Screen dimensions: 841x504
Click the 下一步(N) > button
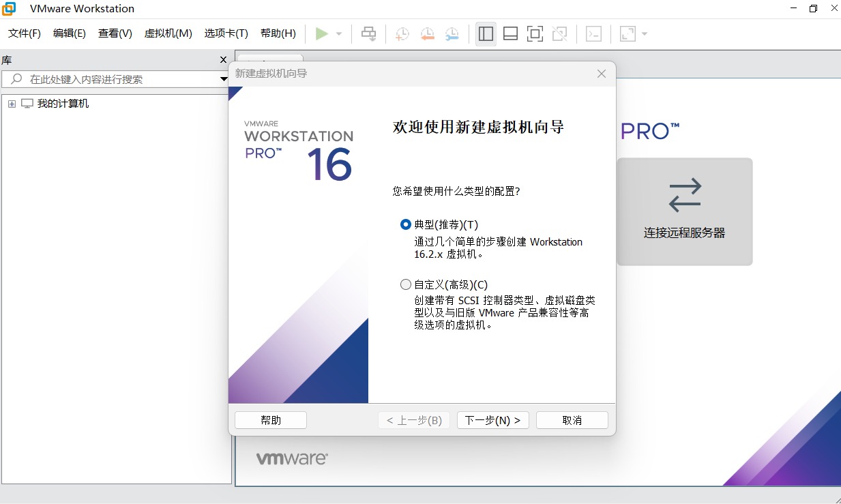click(493, 420)
